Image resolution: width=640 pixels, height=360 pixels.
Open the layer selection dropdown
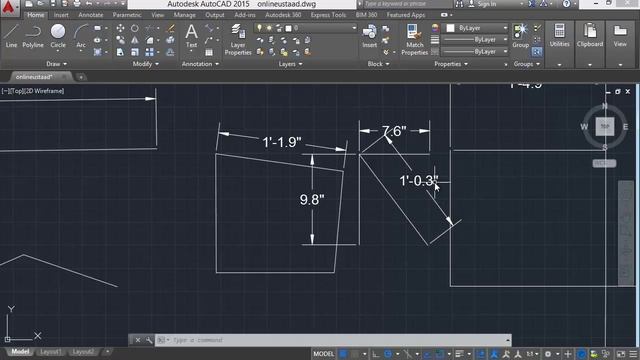(x=305, y=28)
